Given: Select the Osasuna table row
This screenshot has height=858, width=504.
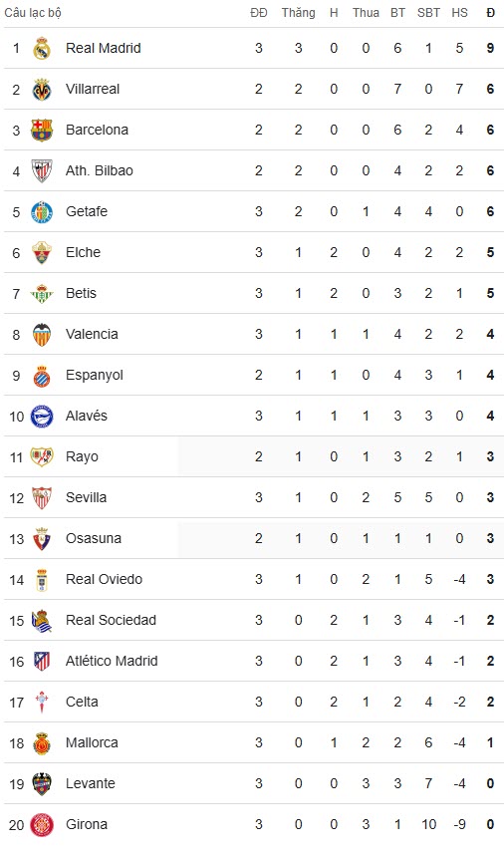Looking at the screenshot, I should [254, 538].
